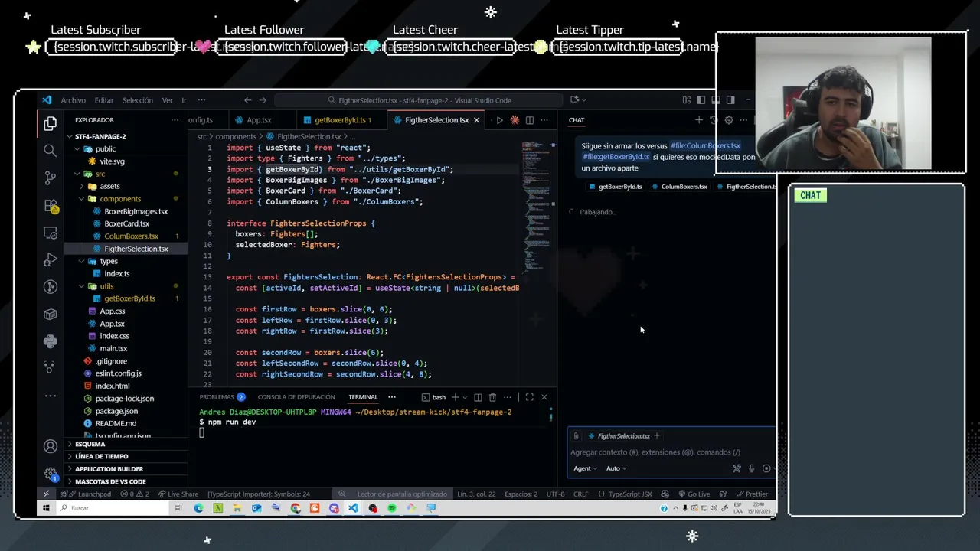The height and width of the screenshot is (551, 980).
Task: Open chat settings gear icon
Action: (x=728, y=120)
